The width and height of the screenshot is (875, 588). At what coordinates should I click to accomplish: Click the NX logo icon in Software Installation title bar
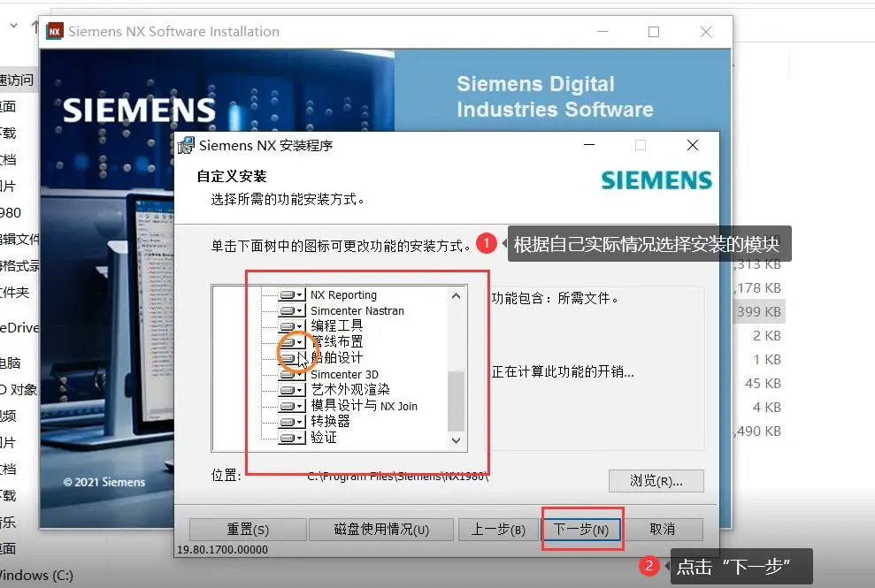coord(55,31)
